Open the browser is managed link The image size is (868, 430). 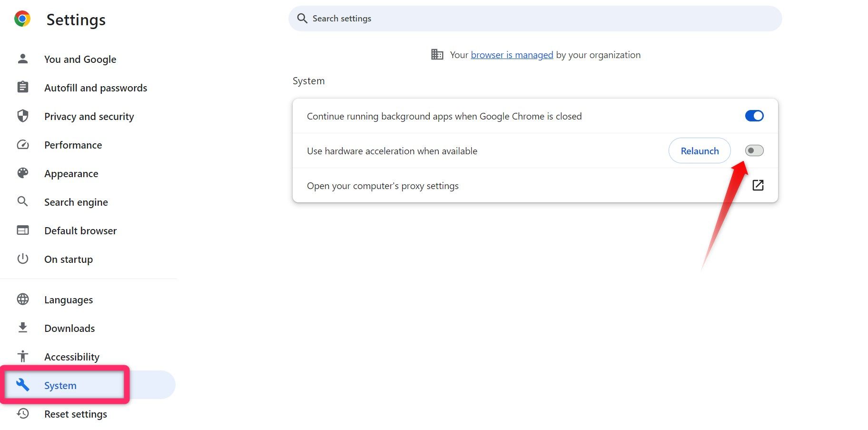[512, 54]
